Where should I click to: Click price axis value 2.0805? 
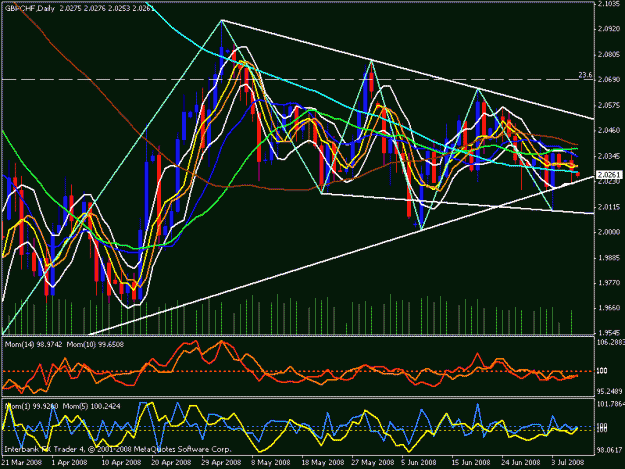(609, 54)
